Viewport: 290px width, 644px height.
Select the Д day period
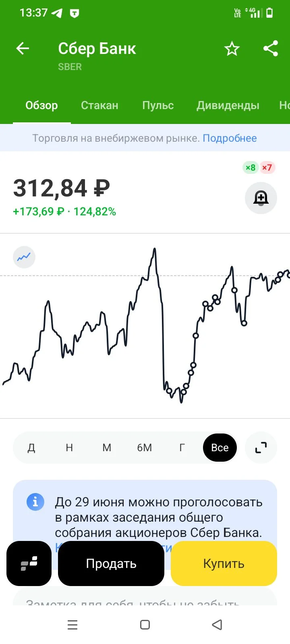(x=31, y=448)
